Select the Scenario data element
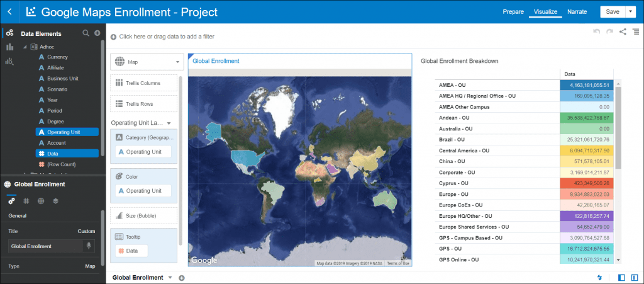 tap(57, 89)
